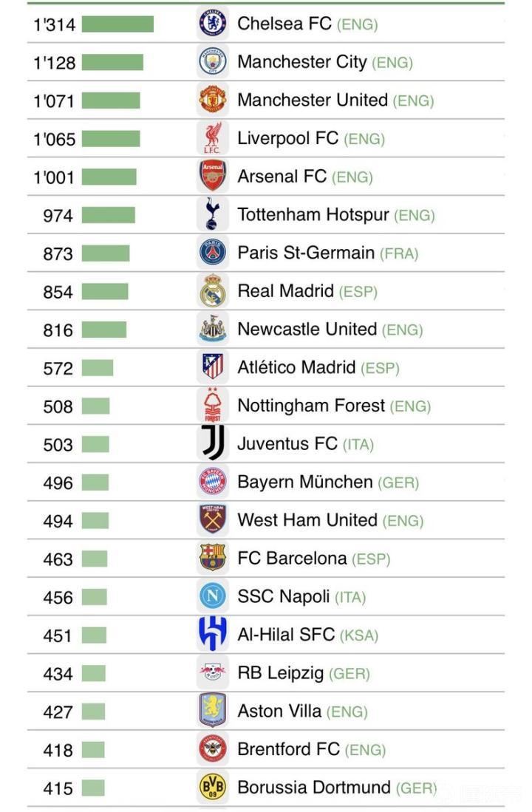Open the Bayern München club link
Image resolution: width=532 pixels, height=812 pixels.
(x=304, y=482)
